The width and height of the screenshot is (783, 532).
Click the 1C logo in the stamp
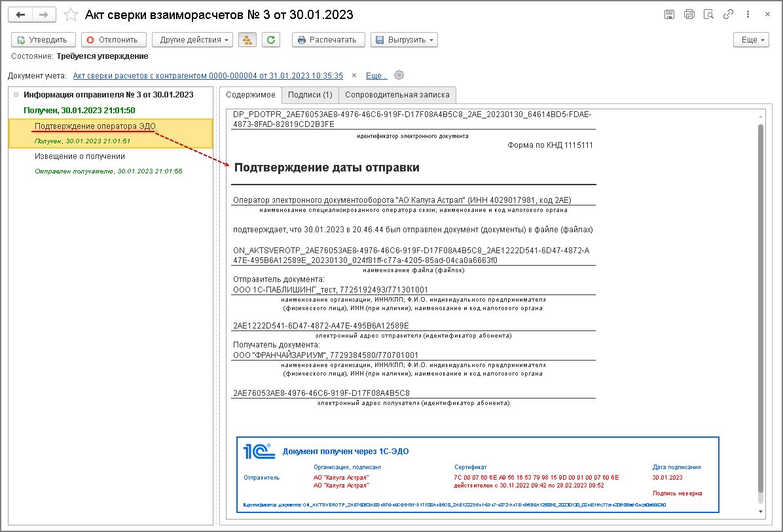point(259,451)
